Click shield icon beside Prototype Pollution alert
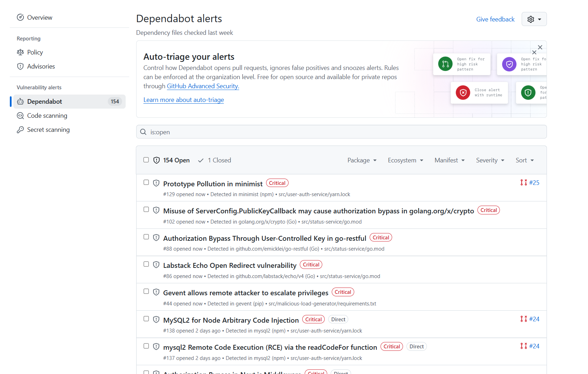 pos(156,183)
